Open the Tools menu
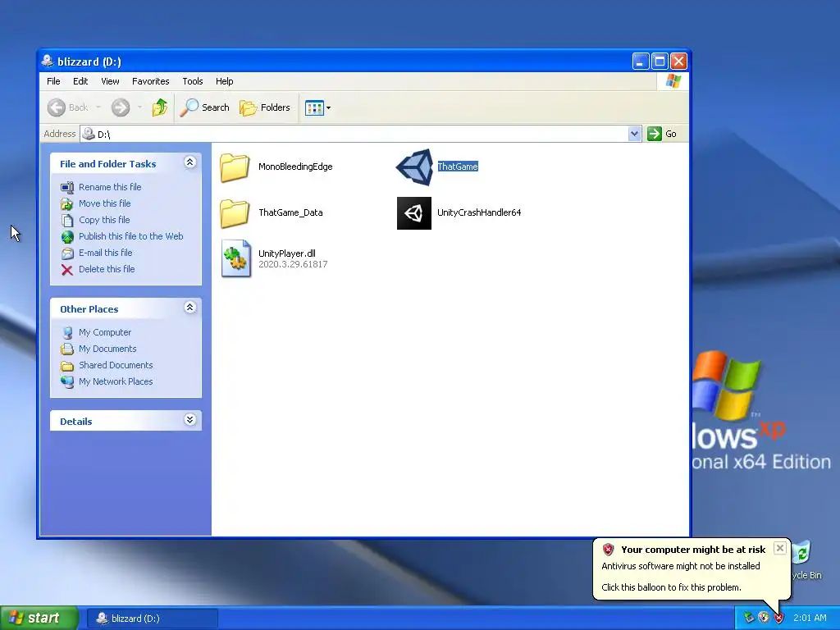Screen dimensions: 840x630 (192, 81)
